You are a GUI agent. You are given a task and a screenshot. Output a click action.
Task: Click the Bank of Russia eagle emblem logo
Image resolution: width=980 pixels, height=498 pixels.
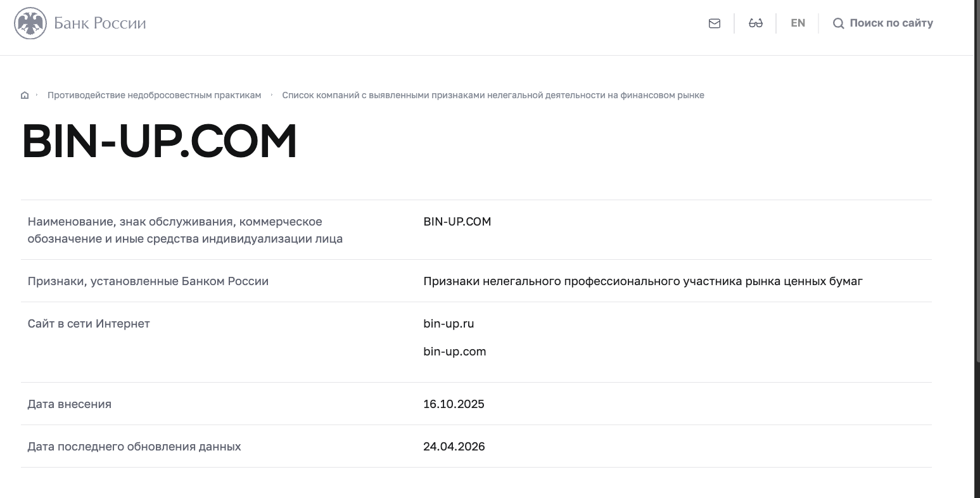coord(30,23)
